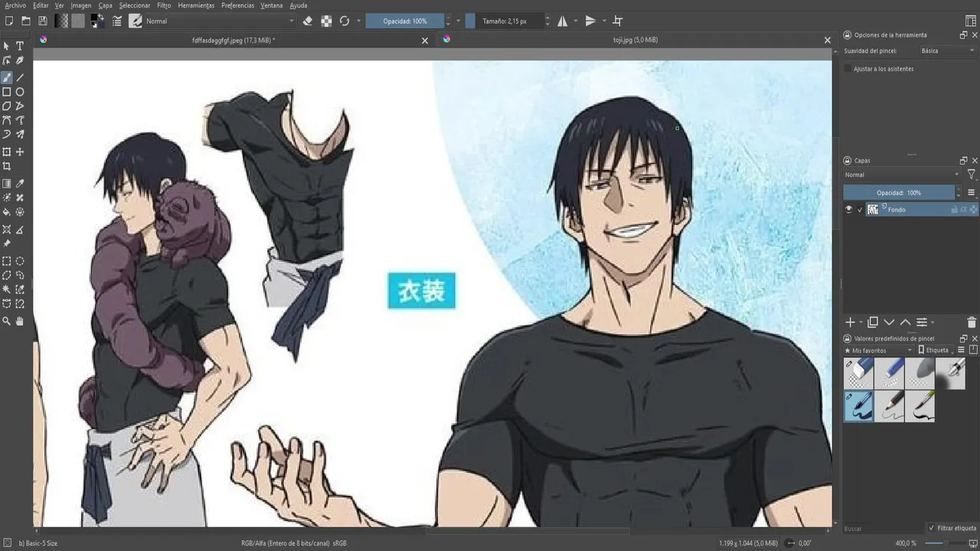Create a new document from toolbar
Screen dimensions: 980x551
pos(8,21)
